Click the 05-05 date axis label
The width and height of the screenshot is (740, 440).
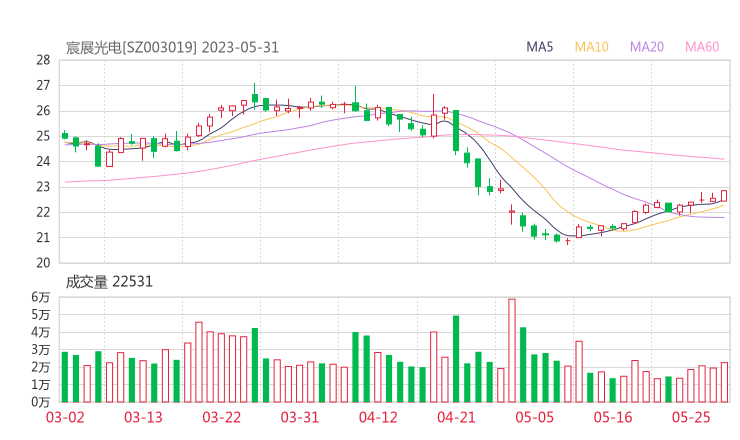click(534, 417)
